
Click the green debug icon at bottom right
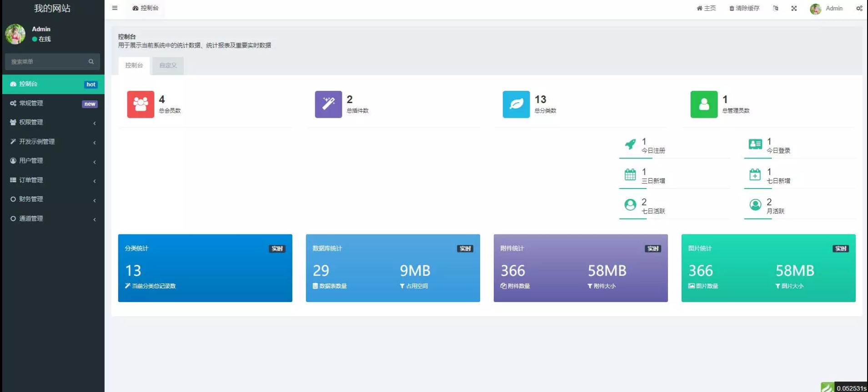pos(828,387)
